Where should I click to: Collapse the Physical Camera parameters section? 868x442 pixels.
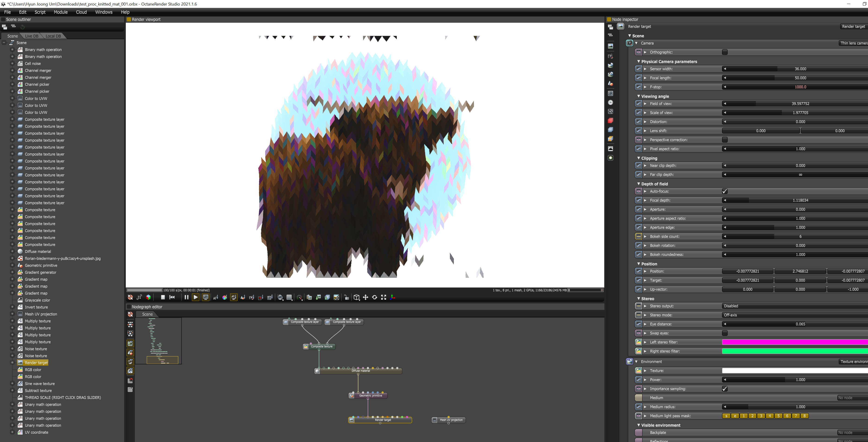[x=638, y=61]
